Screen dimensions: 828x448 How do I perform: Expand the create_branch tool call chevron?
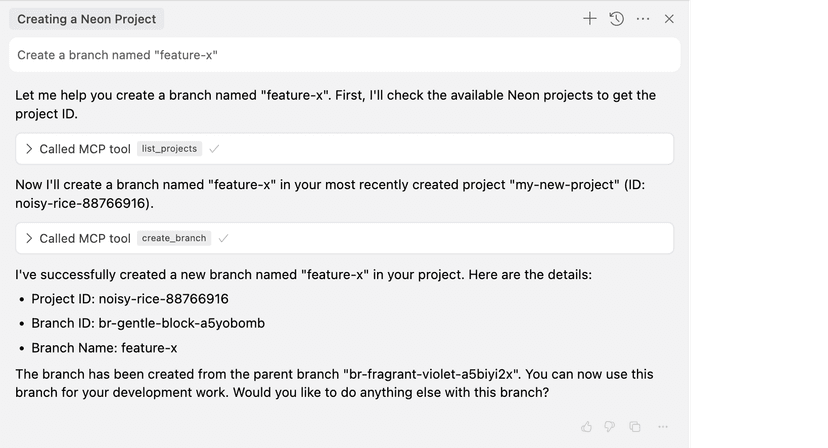click(29, 238)
